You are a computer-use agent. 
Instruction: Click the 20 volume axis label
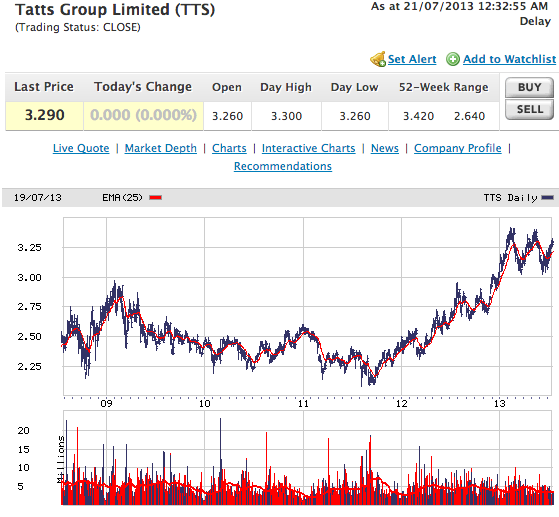pyautogui.click(x=24, y=431)
